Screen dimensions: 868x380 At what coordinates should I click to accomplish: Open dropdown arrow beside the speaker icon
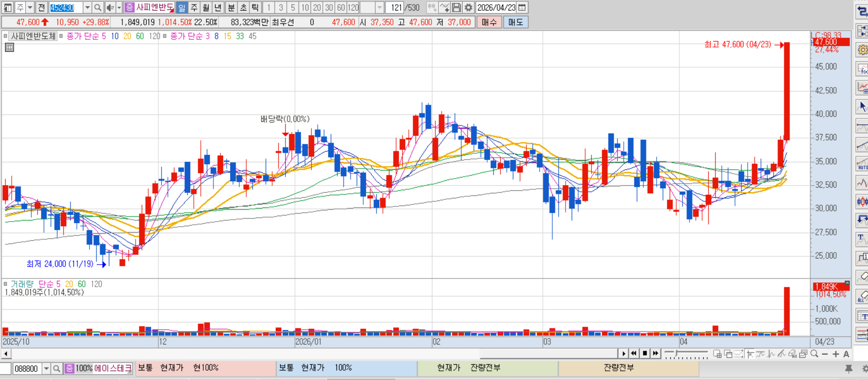pyautogui.click(x=119, y=8)
